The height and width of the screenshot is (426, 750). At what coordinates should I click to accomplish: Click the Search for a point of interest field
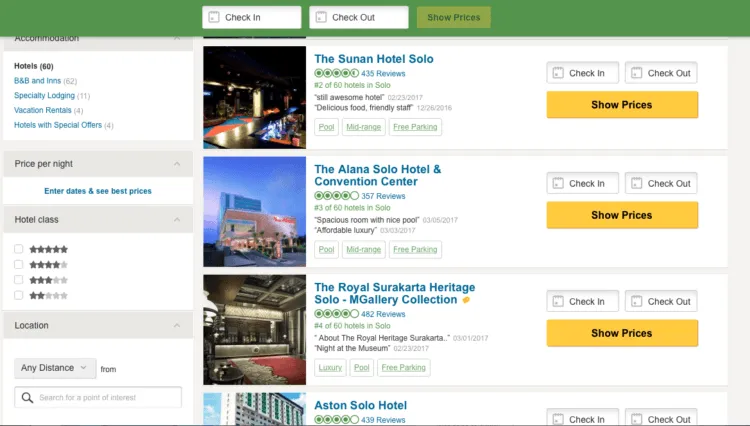(x=98, y=397)
